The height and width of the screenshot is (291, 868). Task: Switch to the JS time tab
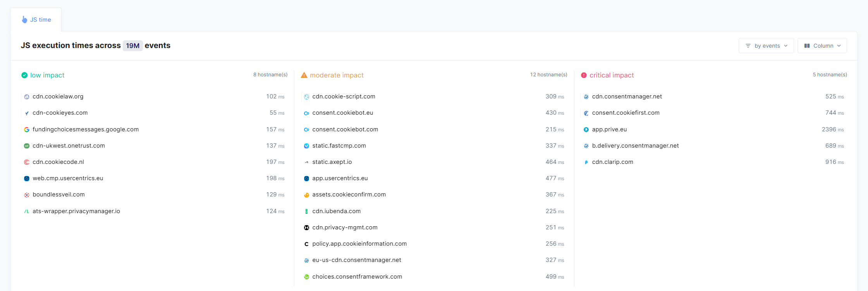coord(36,20)
